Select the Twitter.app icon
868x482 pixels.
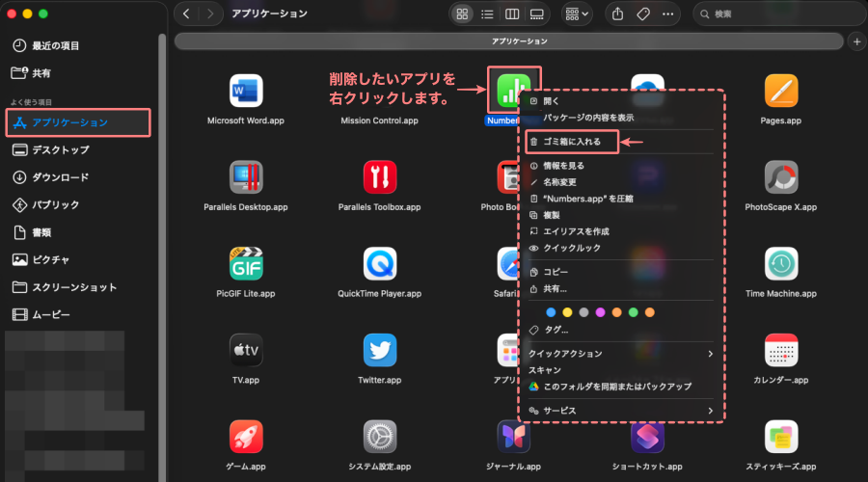pyautogui.click(x=380, y=350)
